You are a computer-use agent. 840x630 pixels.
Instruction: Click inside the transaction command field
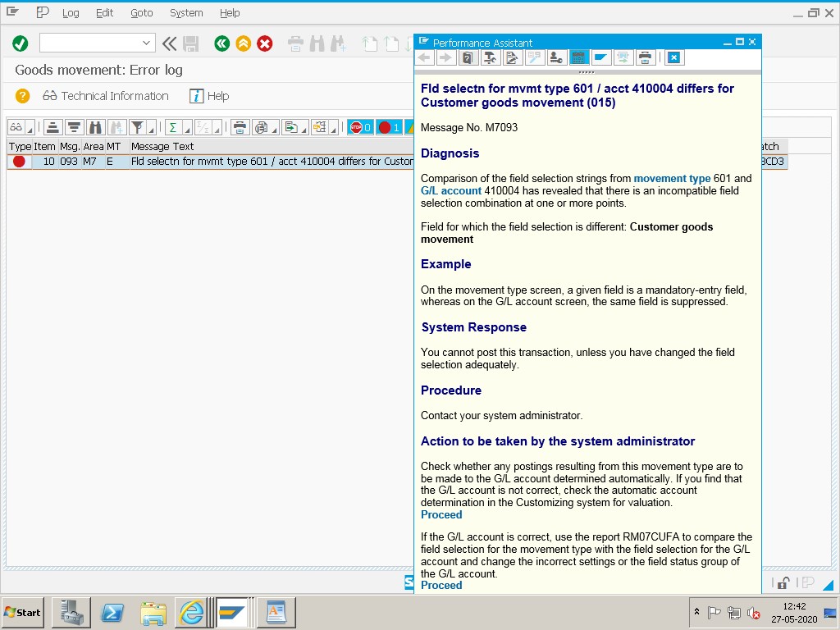91,43
